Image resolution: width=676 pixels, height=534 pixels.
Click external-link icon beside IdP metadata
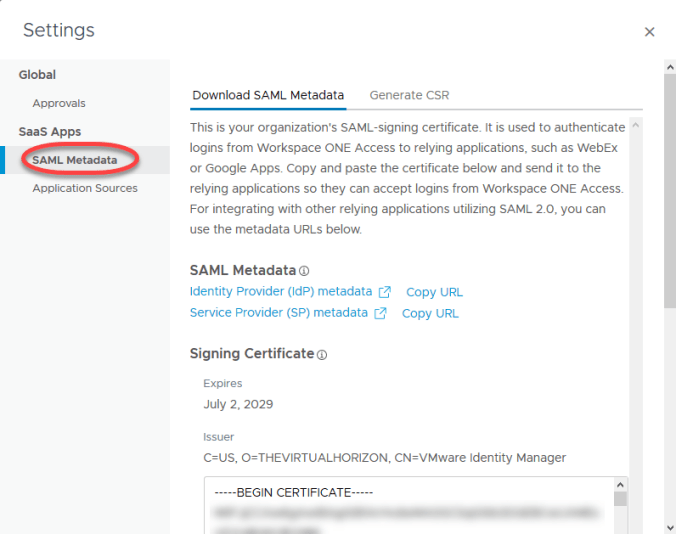[x=385, y=292]
